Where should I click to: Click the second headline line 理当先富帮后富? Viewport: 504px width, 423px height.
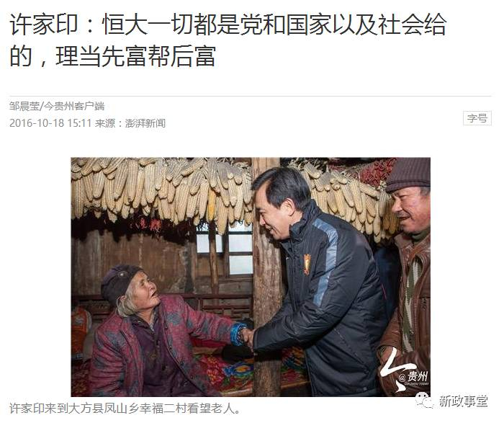(x=135, y=56)
